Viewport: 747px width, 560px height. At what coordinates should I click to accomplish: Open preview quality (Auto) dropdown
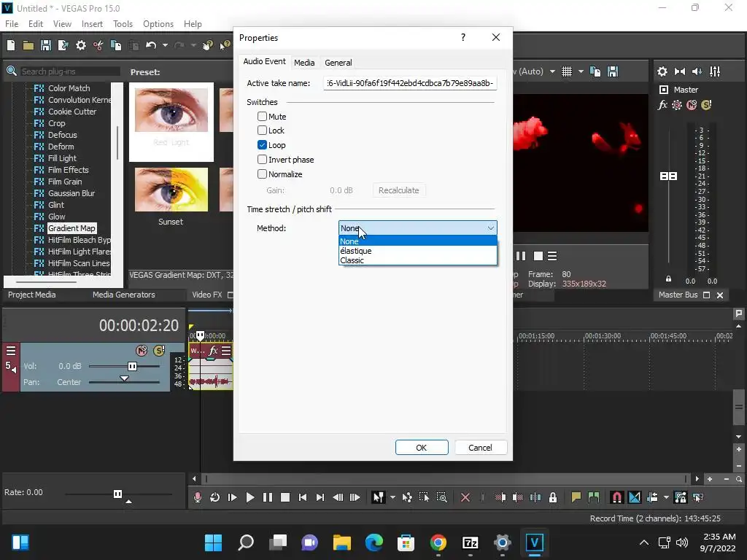pos(552,71)
